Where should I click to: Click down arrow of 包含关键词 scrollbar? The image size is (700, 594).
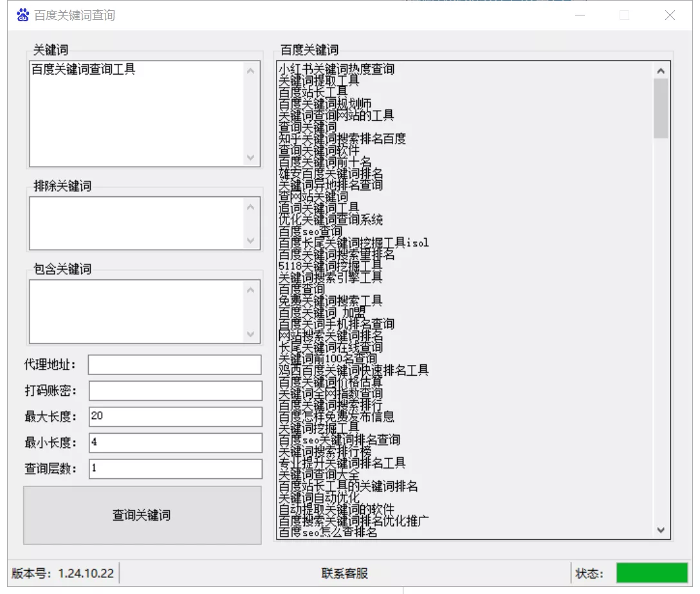(x=250, y=334)
